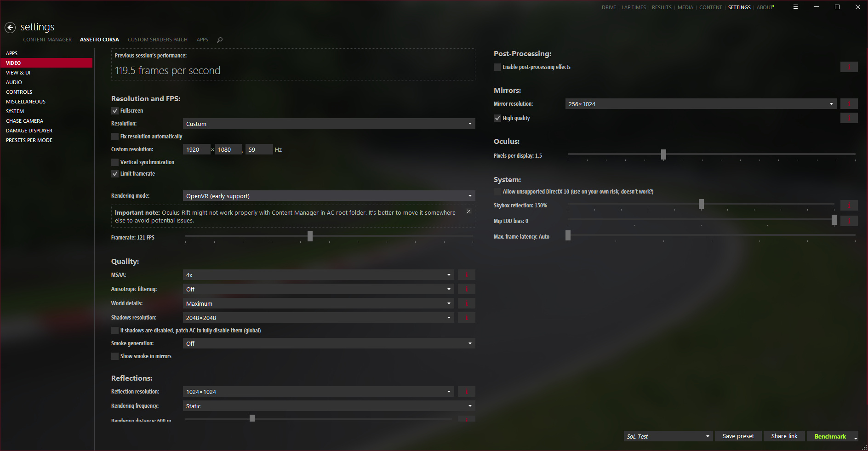The width and height of the screenshot is (868, 451).
Task: Open the SoL Test preset dropdown
Action: pyautogui.click(x=668, y=436)
